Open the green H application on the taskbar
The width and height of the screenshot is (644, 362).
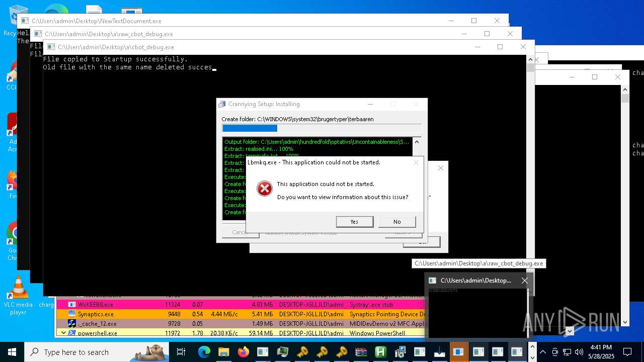point(380,352)
